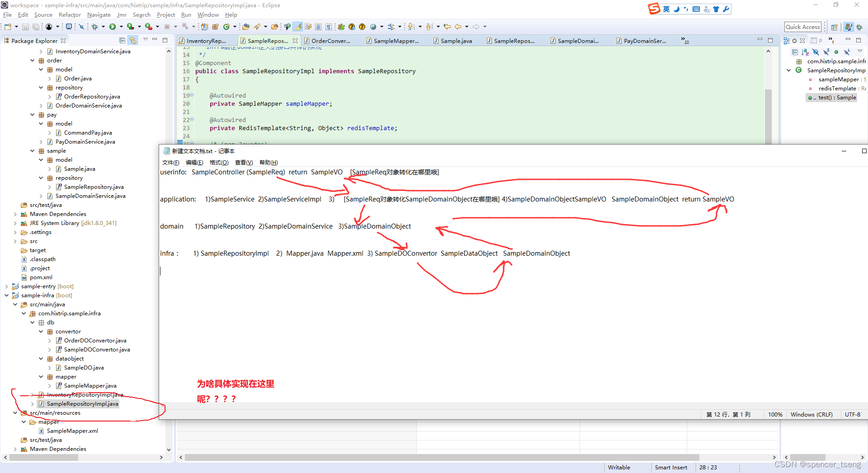Save the current file
The width and height of the screenshot is (868, 473).
click(x=25, y=27)
